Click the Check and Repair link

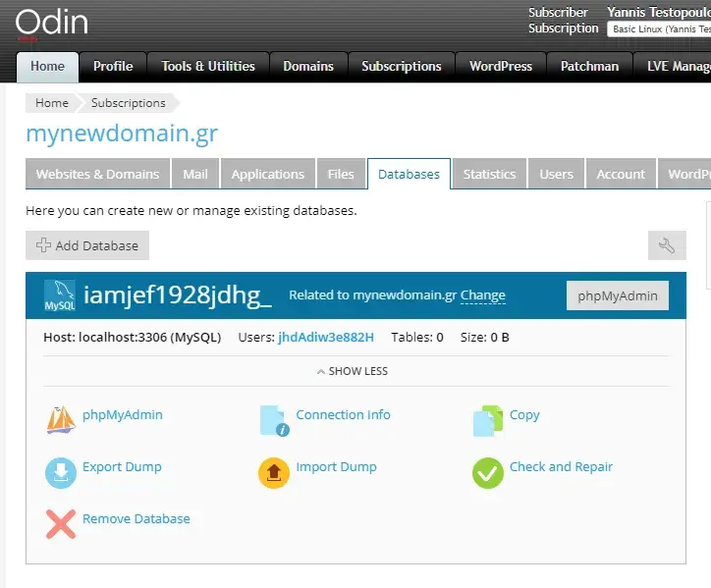click(x=561, y=467)
